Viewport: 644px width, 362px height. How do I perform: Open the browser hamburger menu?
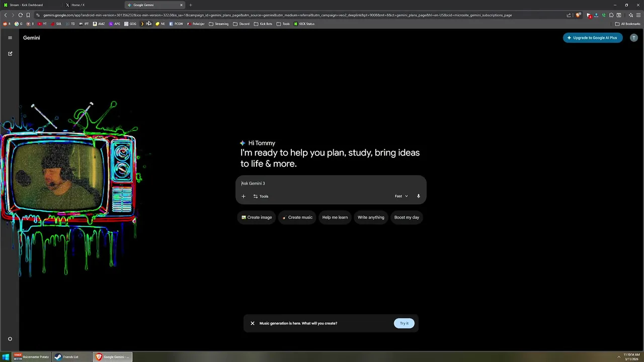(638, 15)
